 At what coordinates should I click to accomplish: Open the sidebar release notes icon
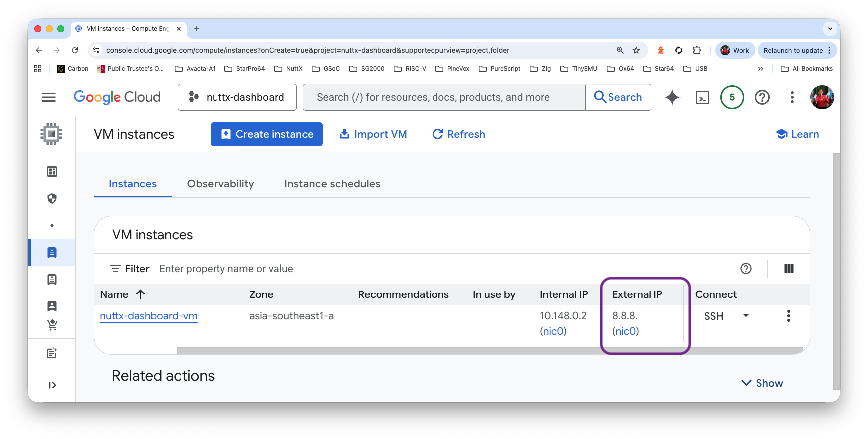tap(52, 353)
